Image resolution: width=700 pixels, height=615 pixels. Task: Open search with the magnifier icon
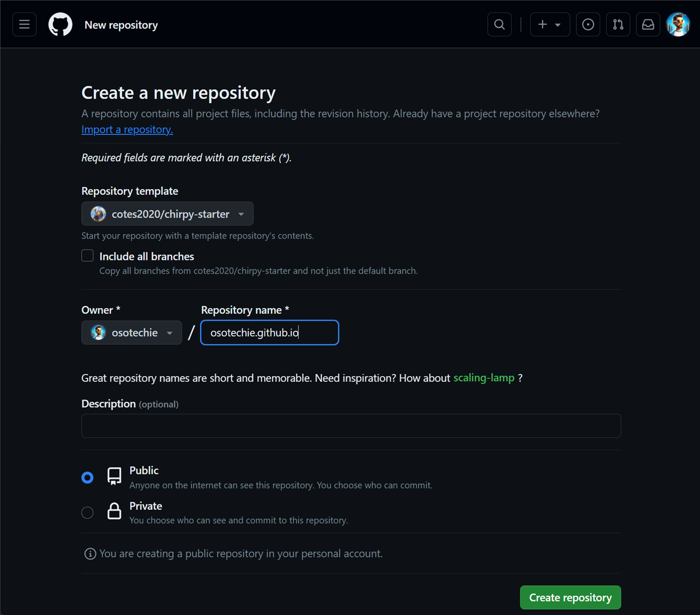pos(499,24)
